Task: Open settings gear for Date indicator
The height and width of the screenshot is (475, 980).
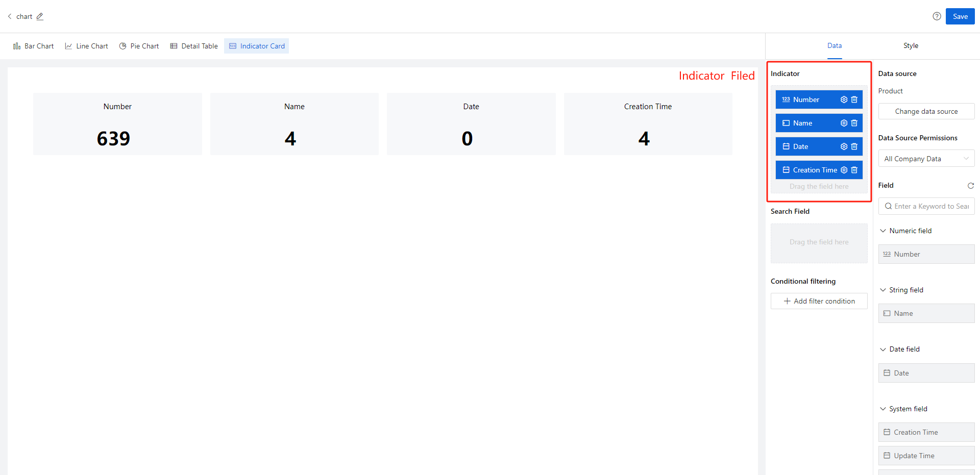Action: pyautogui.click(x=844, y=146)
